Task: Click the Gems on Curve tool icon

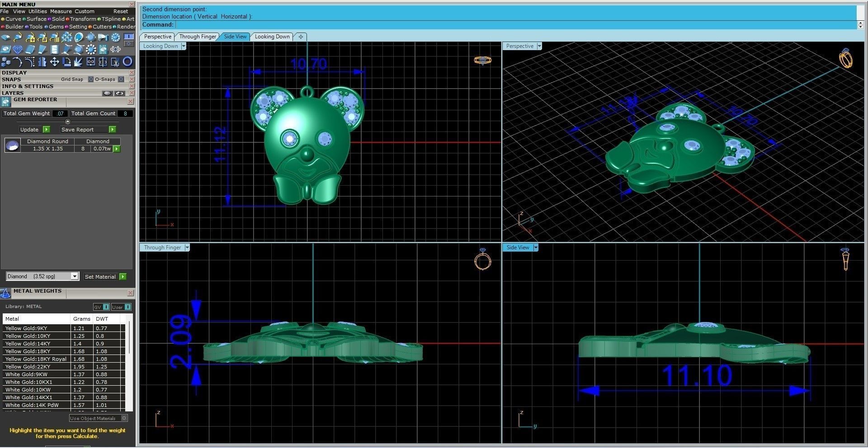Action: [18, 37]
